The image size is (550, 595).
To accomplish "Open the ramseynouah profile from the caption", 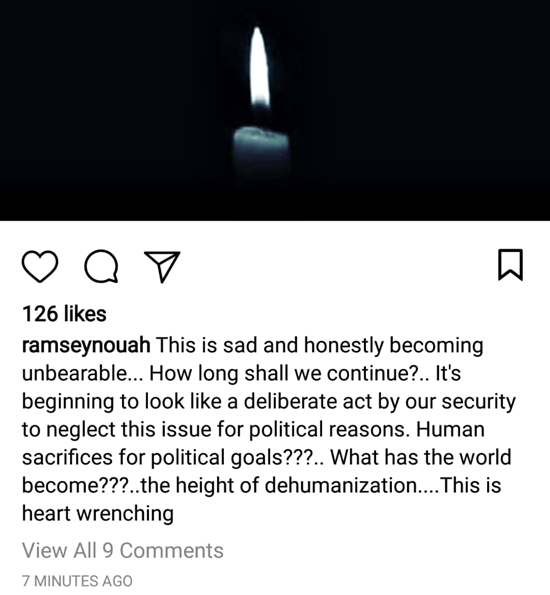I will tap(86, 346).
